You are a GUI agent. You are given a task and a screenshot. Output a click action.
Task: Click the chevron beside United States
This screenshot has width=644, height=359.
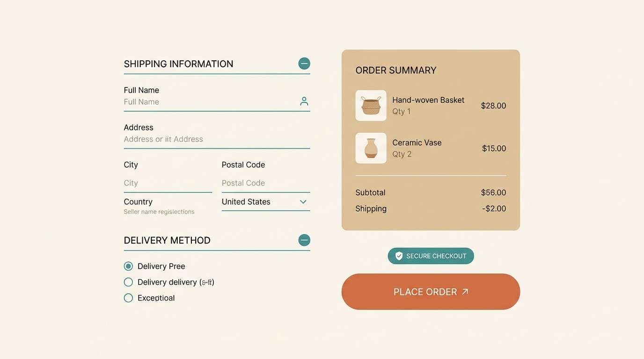click(302, 202)
